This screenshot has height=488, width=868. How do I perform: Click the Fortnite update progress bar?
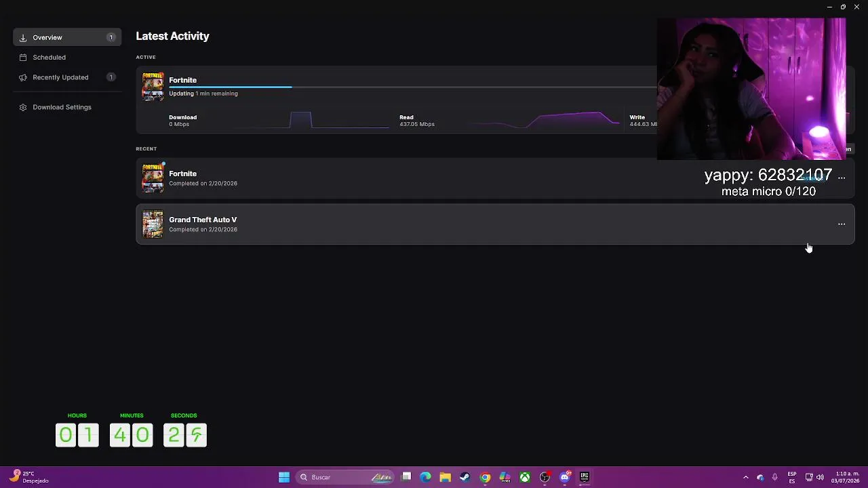pyautogui.click(x=412, y=87)
